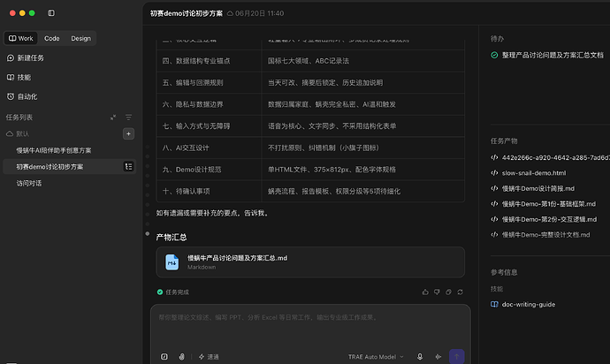The height and width of the screenshot is (364, 610).
Task: Open the task list filter icon
Action: (128, 117)
